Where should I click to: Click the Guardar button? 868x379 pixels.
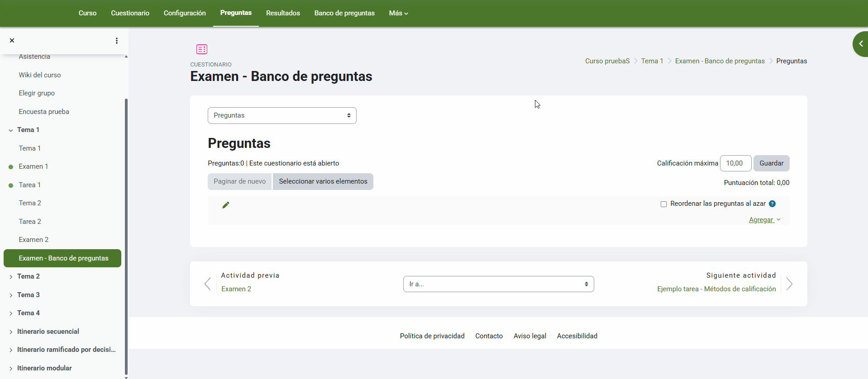tap(771, 163)
